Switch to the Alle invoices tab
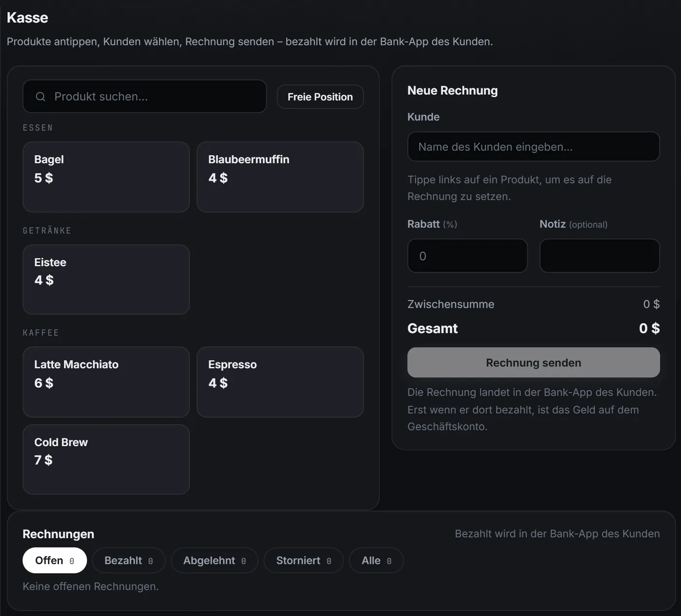681x616 pixels. (x=376, y=561)
